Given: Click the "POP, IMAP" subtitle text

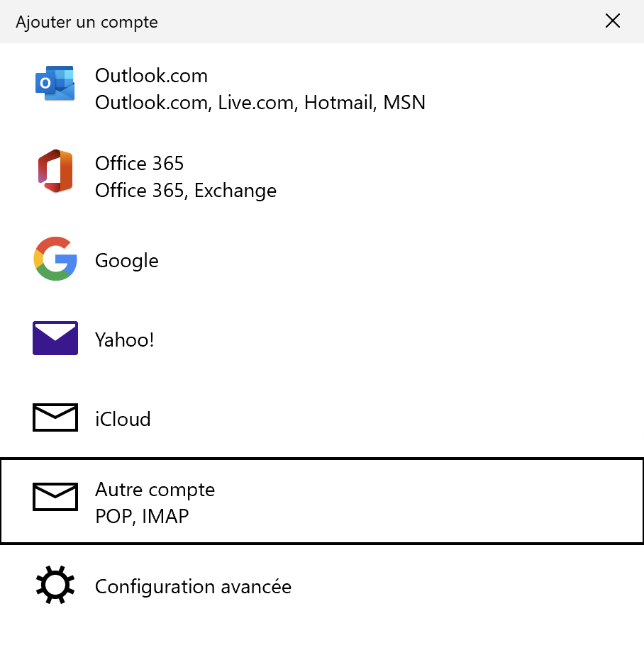Looking at the screenshot, I should 142,517.
